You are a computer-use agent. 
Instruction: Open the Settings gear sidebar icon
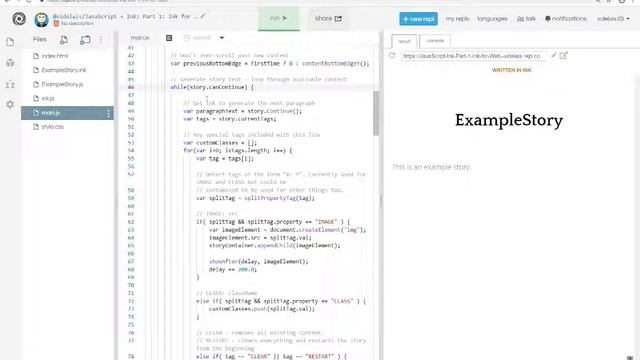point(10,104)
